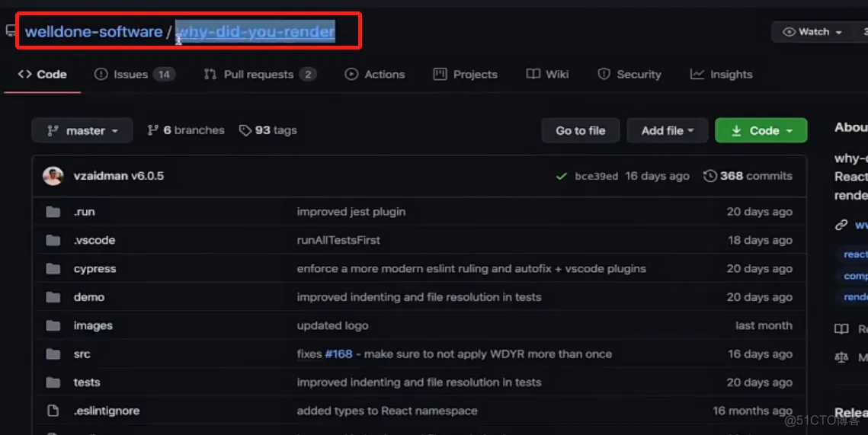Open the .eslintignore file
Image resolution: width=868 pixels, height=435 pixels.
[107, 411]
